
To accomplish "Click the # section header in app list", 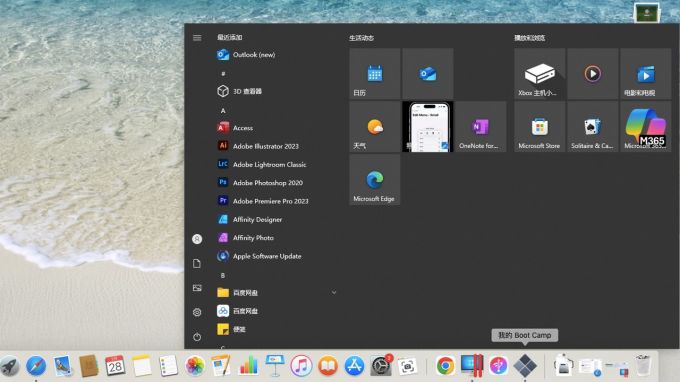I will (x=223, y=74).
